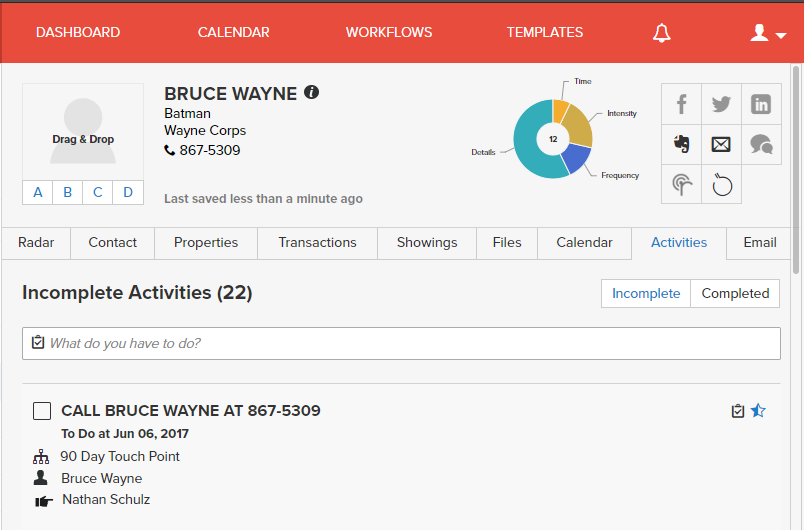804x530 pixels.
Task: Click the 'What do you have to do?' field
Action: [401, 343]
